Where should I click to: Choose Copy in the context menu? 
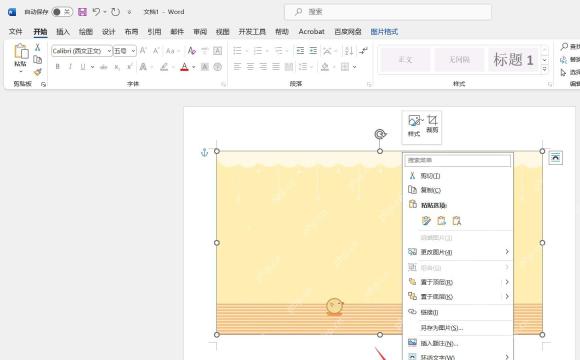458,190
